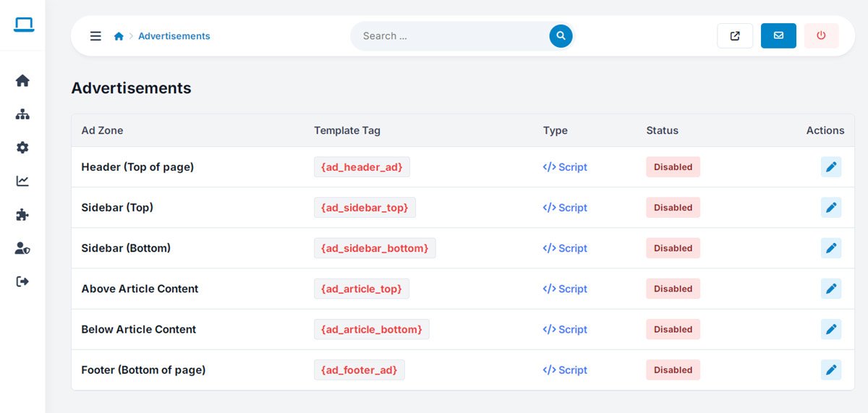The height and width of the screenshot is (413, 868).
Task: Click the {ad_sidebar_bottom} template tag
Action: coord(375,248)
